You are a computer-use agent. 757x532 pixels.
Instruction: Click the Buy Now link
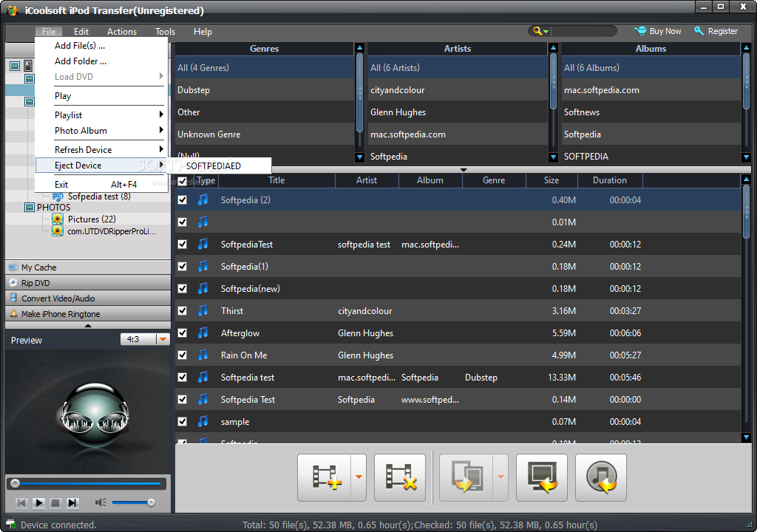pyautogui.click(x=665, y=31)
